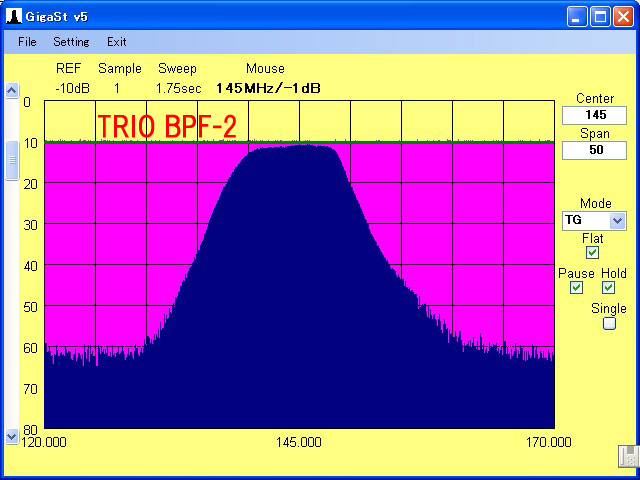Minimize the GigaSt v5 window

point(577,17)
